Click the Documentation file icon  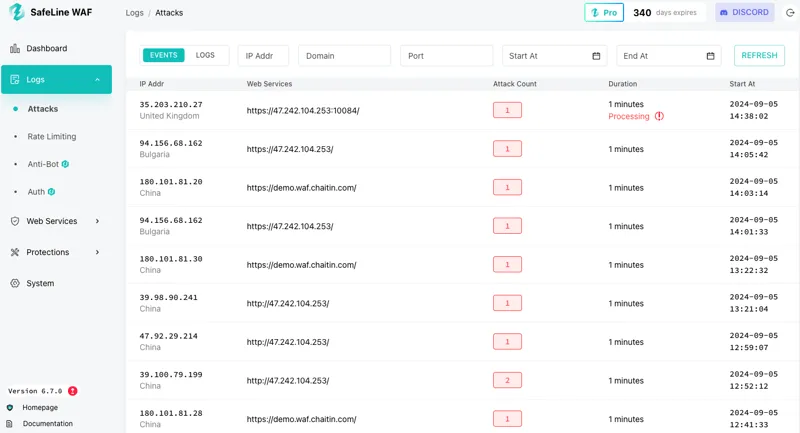pyautogui.click(x=10, y=423)
